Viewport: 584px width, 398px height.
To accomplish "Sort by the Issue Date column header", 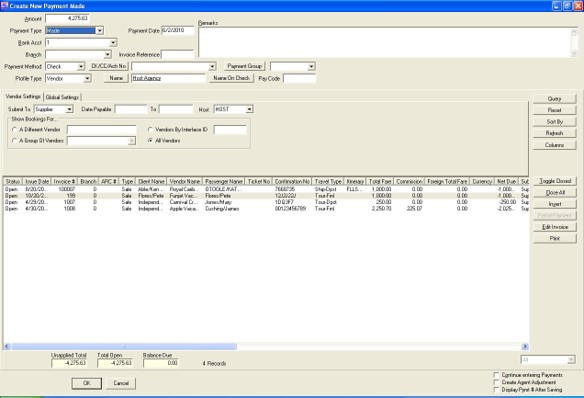I will (37, 181).
